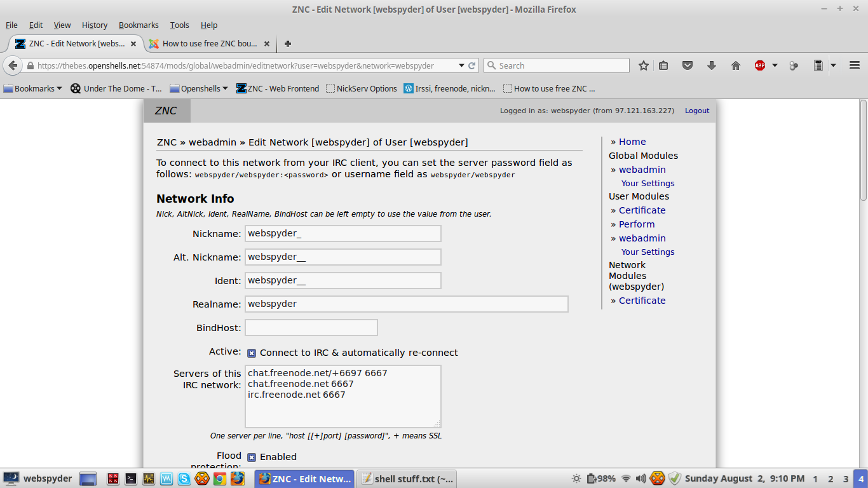Click the Adblock Plus ABP icon
The height and width of the screenshot is (488, 868).
click(x=760, y=65)
